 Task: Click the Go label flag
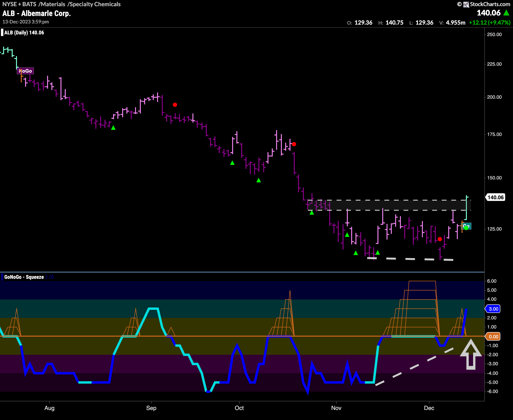[x=467, y=226]
